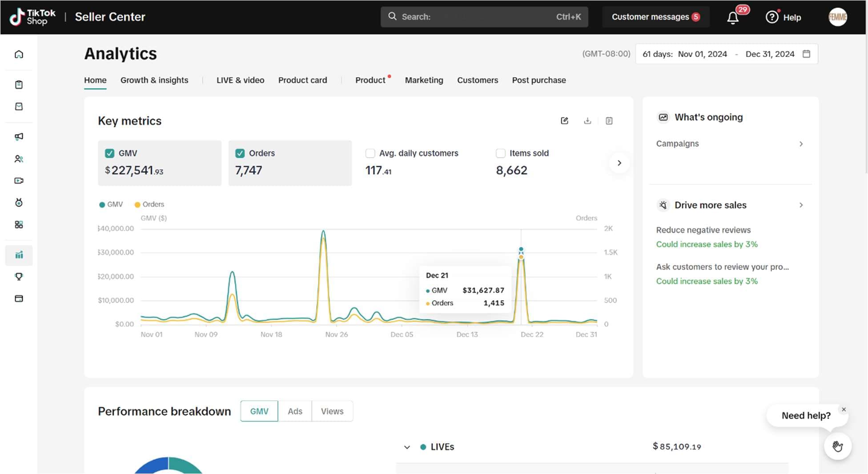The height and width of the screenshot is (474, 868).
Task: Switch to LIVE & video tab
Action: point(240,80)
